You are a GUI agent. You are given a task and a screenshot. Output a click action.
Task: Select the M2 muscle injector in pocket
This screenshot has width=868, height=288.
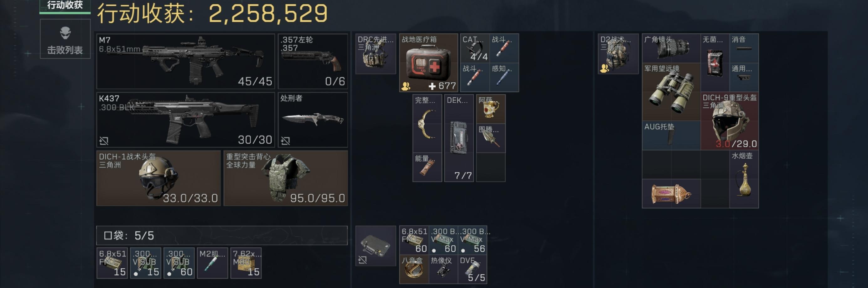212,263
